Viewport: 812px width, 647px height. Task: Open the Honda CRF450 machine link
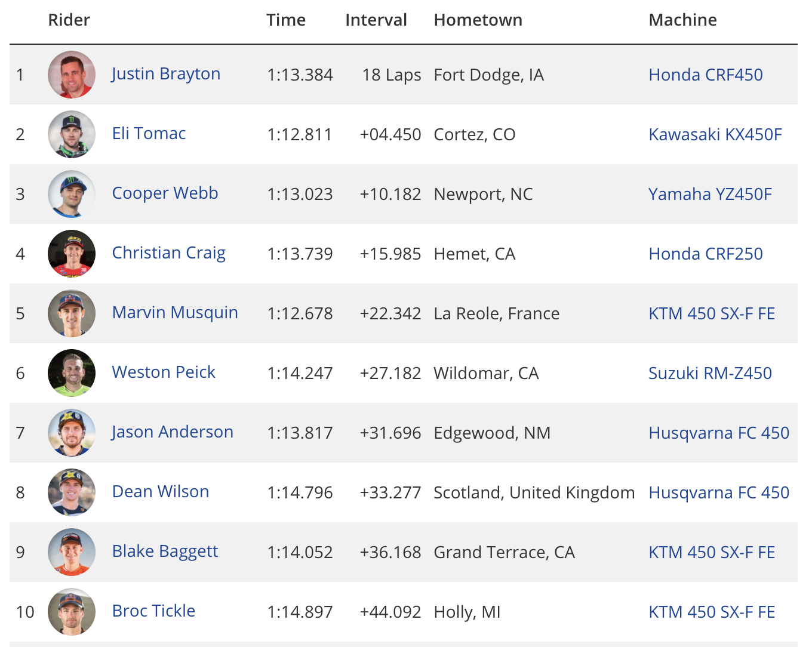point(706,75)
